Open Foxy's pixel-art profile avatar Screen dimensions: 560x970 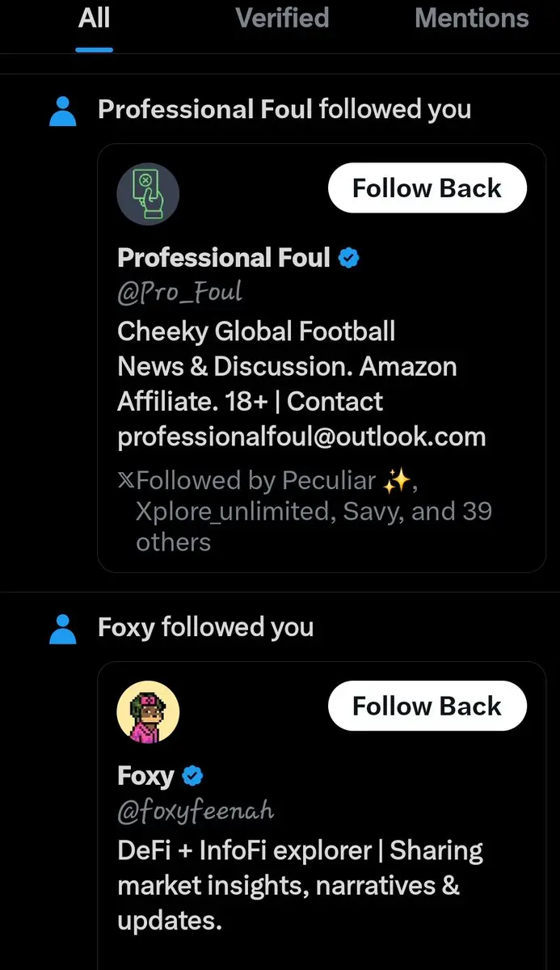tap(148, 711)
